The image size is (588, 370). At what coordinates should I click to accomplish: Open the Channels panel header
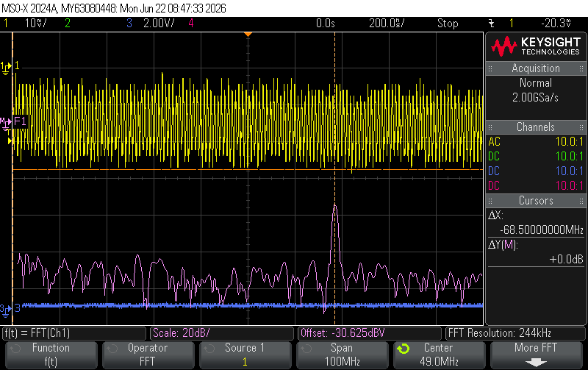[x=536, y=127]
